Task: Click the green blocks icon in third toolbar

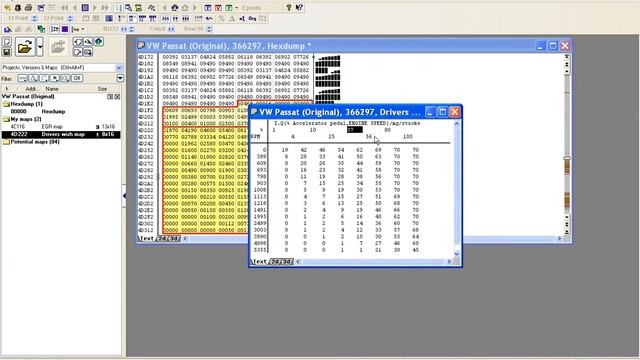Action: coord(41,29)
